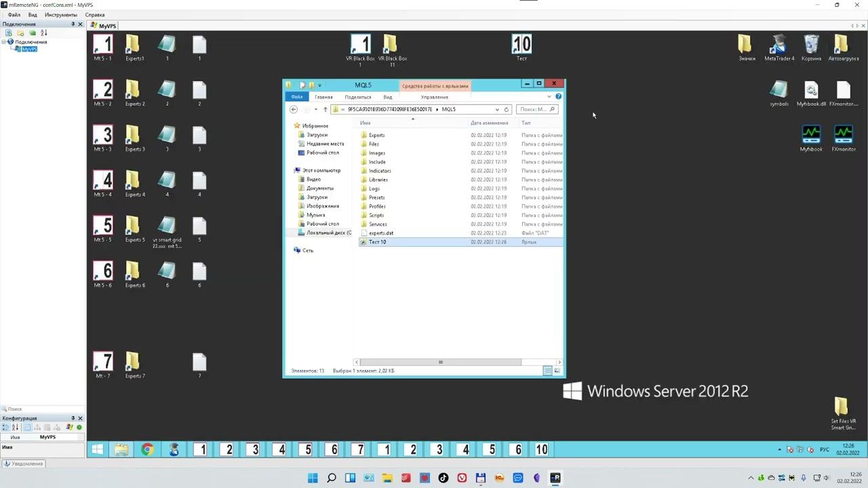Click the Explorer refresh icon in address bar
The image size is (868, 488).
(x=506, y=109)
